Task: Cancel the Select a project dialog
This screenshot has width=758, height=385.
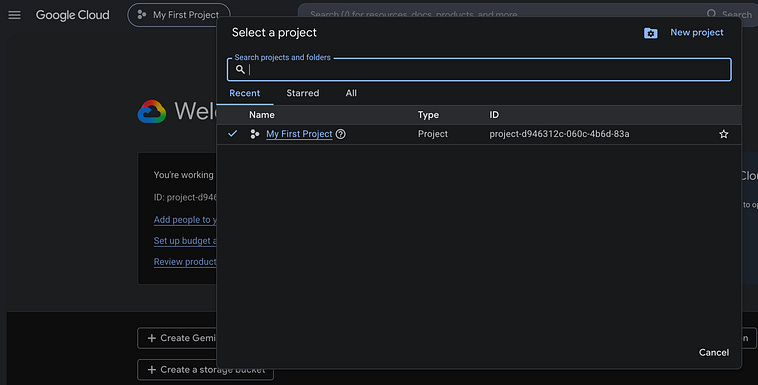Action: tap(714, 353)
